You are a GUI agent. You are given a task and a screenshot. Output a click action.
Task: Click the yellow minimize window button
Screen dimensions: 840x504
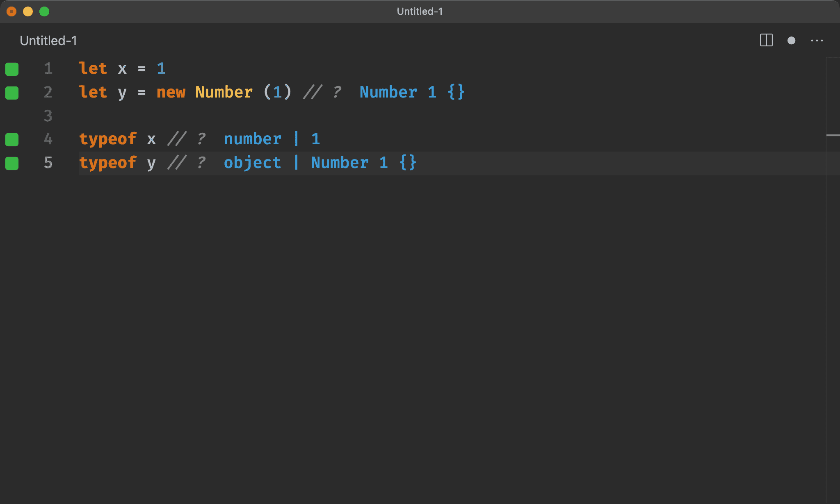(x=28, y=11)
